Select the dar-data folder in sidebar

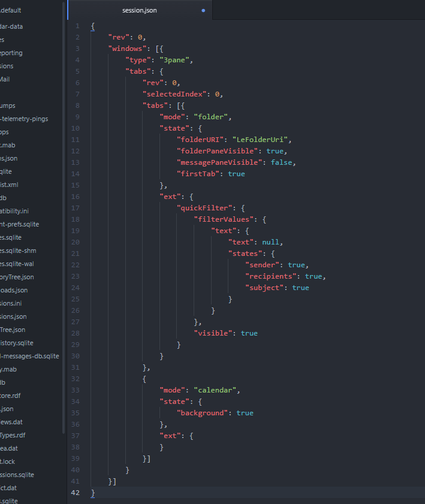(11, 27)
